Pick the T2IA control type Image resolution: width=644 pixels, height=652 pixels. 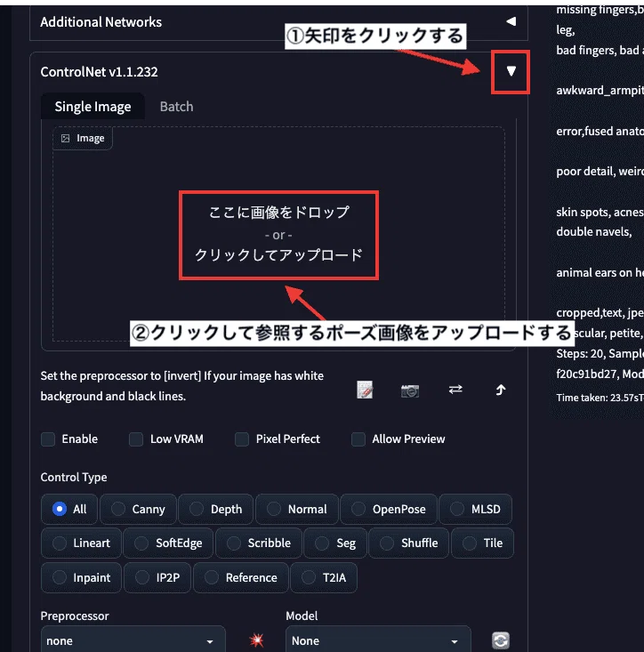324,577
